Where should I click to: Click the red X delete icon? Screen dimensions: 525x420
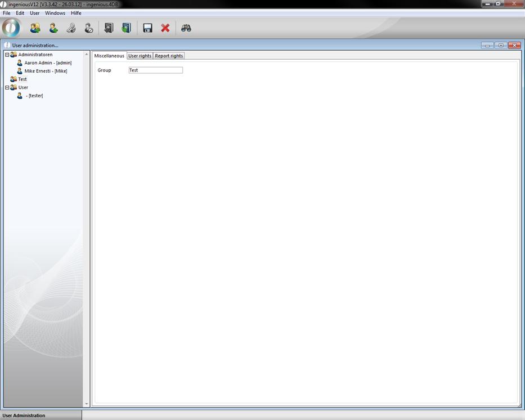(165, 28)
